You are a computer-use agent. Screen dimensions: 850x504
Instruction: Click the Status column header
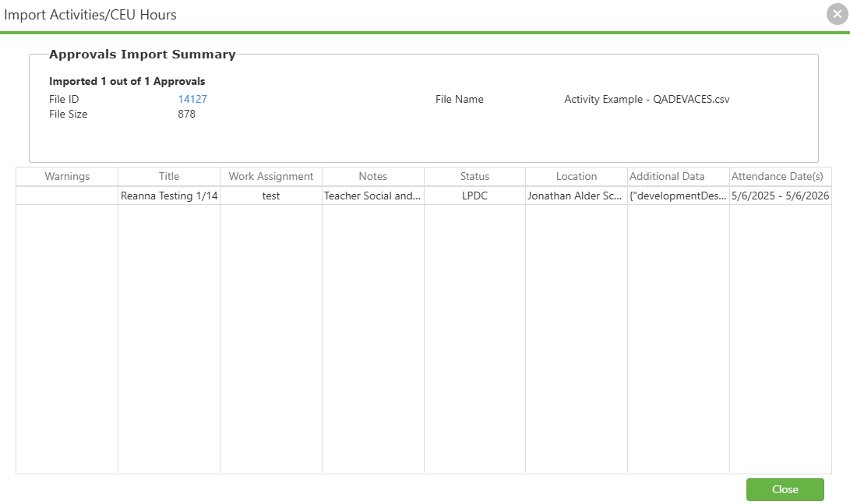pyautogui.click(x=475, y=176)
